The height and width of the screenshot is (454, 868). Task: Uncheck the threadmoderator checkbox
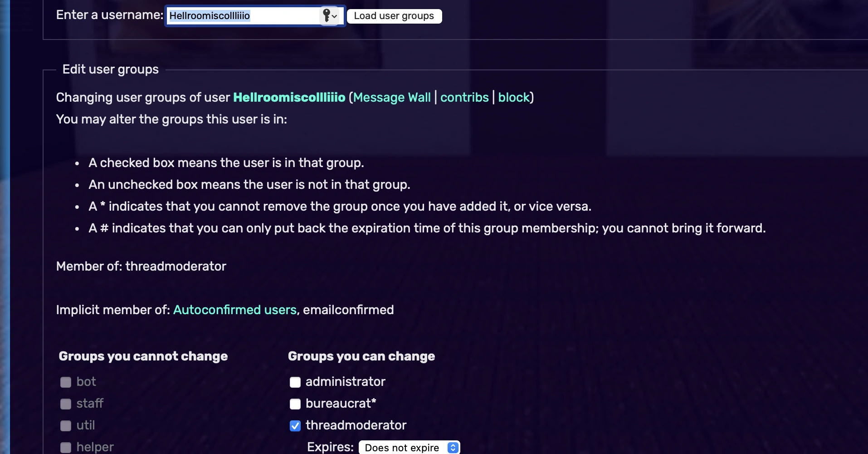click(295, 425)
